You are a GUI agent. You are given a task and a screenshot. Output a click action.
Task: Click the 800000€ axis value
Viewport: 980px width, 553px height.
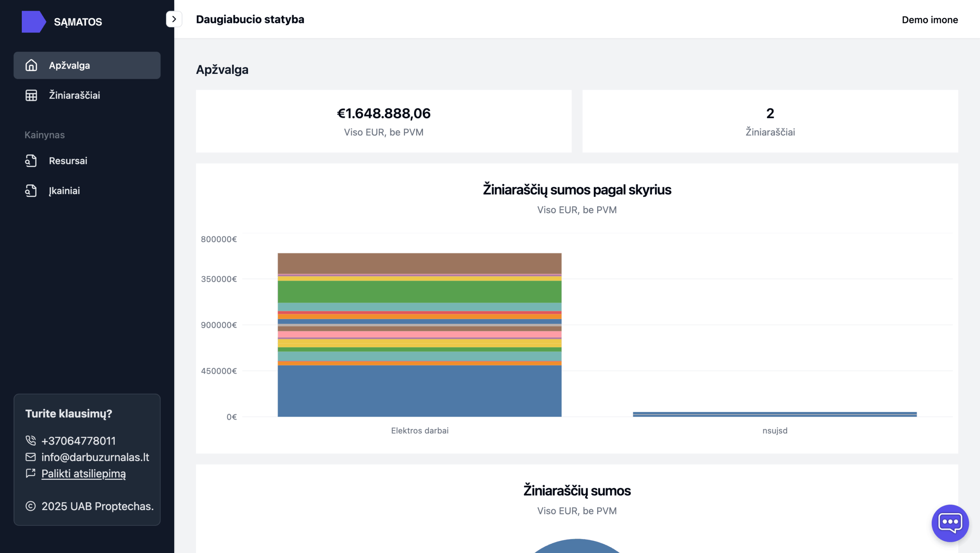pos(219,239)
